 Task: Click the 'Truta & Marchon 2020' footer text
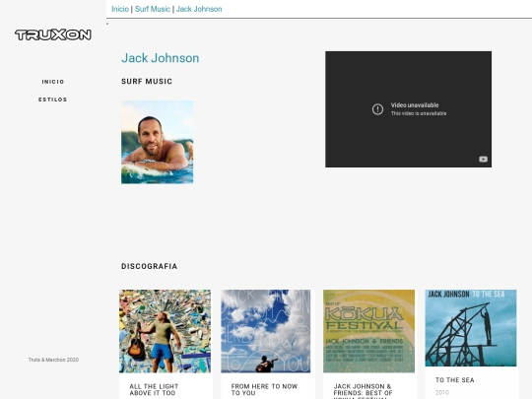pos(53,360)
